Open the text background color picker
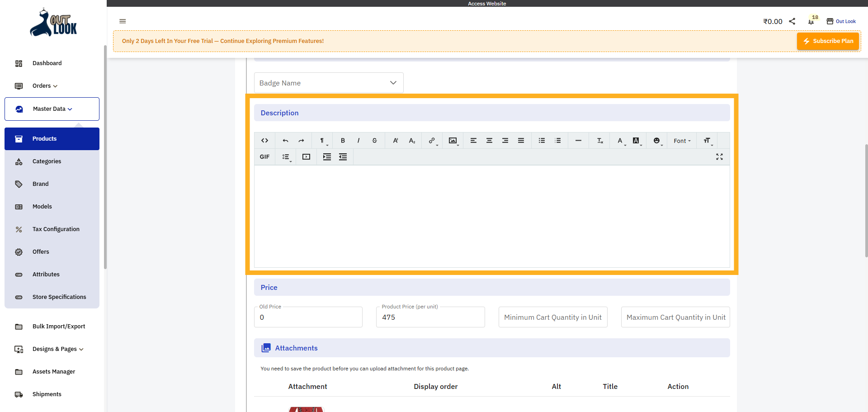The image size is (868, 412). pyautogui.click(x=636, y=141)
